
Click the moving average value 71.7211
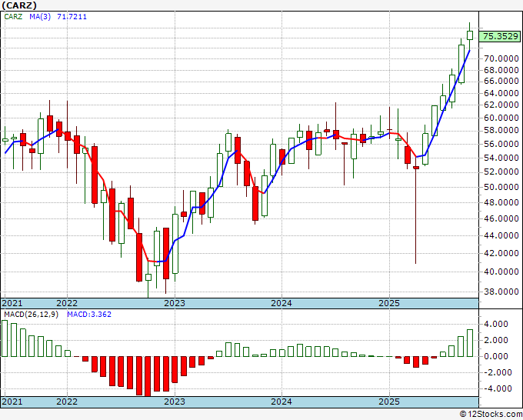pos(72,17)
